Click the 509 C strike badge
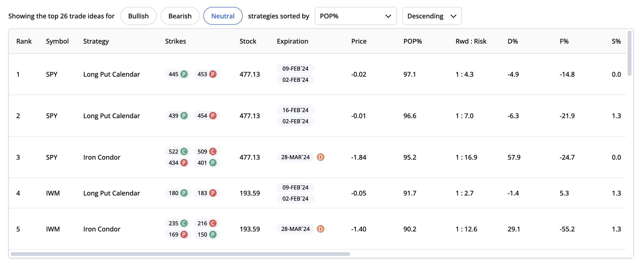This screenshot has width=644, height=268. click(207, 151)
